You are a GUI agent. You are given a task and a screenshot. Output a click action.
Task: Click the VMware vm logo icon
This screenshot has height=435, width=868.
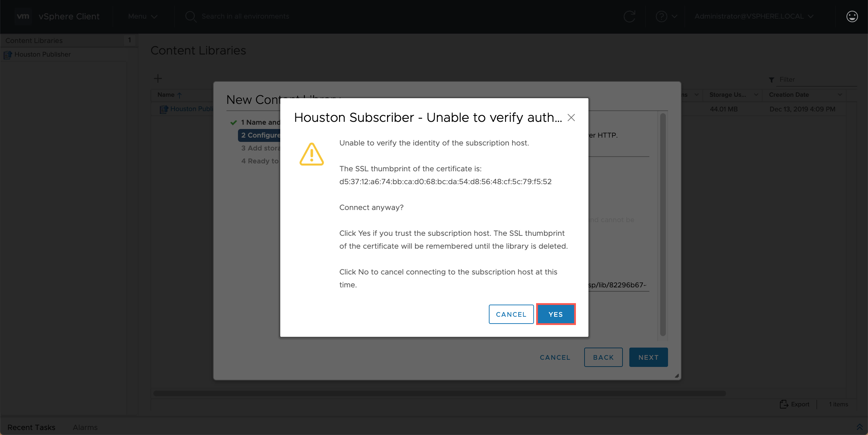point(23,16)
